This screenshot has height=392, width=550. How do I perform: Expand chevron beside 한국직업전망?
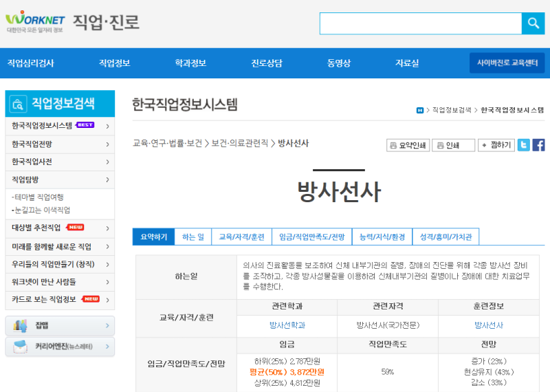[107, 144]
